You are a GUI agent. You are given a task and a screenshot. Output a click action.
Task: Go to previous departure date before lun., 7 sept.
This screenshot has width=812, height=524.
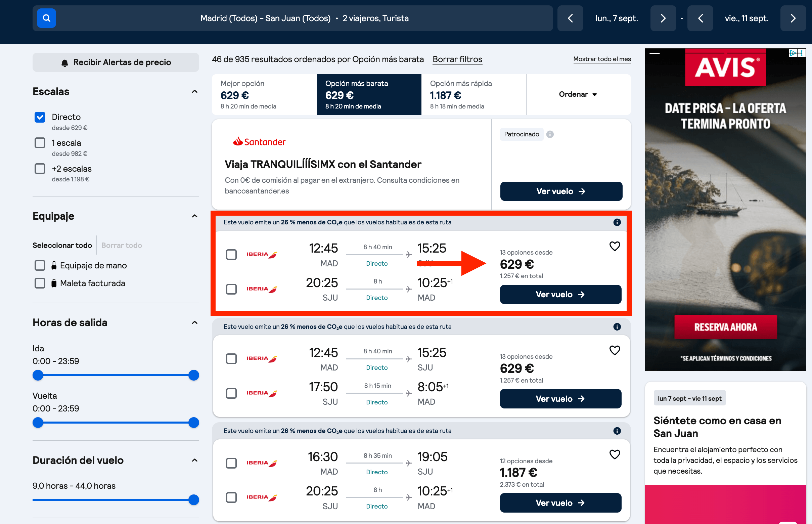tap(570, 18)
